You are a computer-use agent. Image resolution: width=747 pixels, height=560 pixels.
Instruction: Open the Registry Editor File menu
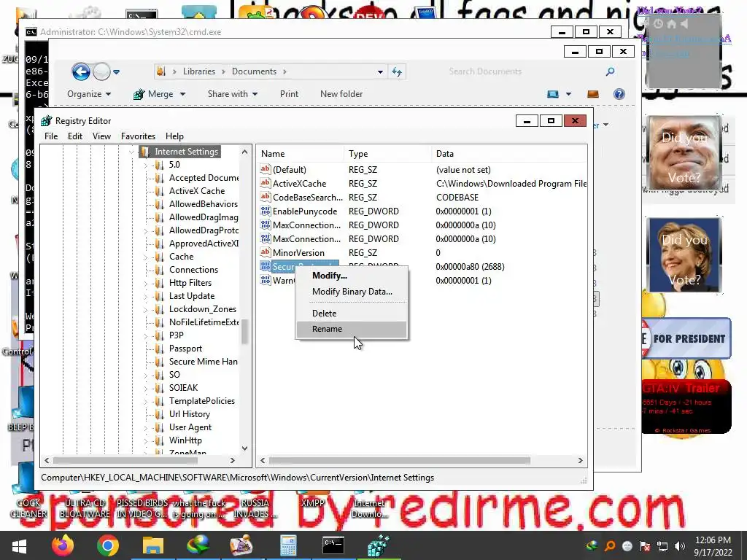click(51, 136)
